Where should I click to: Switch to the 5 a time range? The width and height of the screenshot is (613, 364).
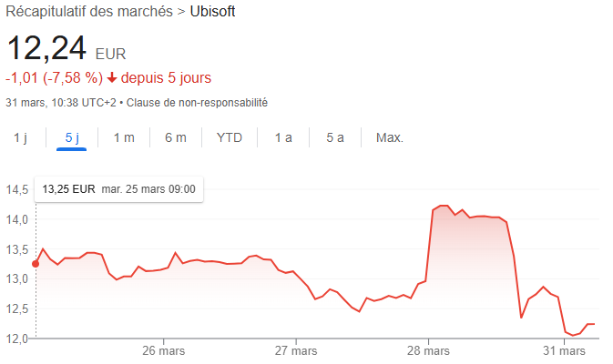click(335, 137)
